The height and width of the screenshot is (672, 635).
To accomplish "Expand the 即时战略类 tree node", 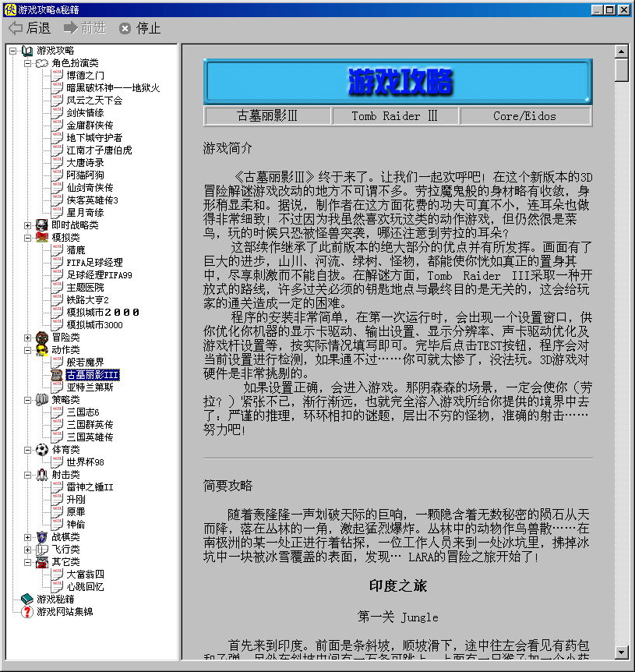I will (x=28, y=225).
